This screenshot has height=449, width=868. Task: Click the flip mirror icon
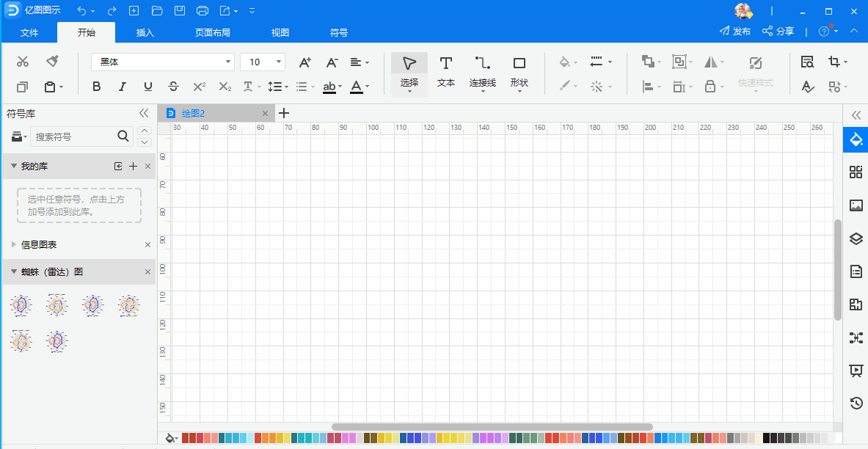(x=711, y=62)
